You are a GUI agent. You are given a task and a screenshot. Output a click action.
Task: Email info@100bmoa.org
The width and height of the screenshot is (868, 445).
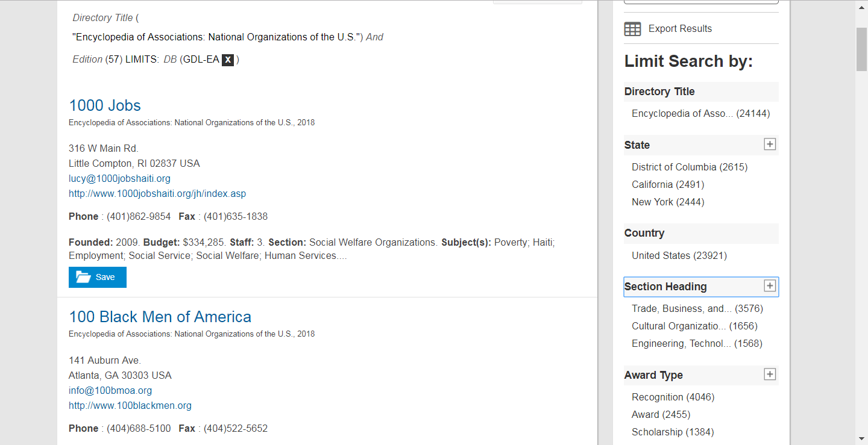pos(110,390)
